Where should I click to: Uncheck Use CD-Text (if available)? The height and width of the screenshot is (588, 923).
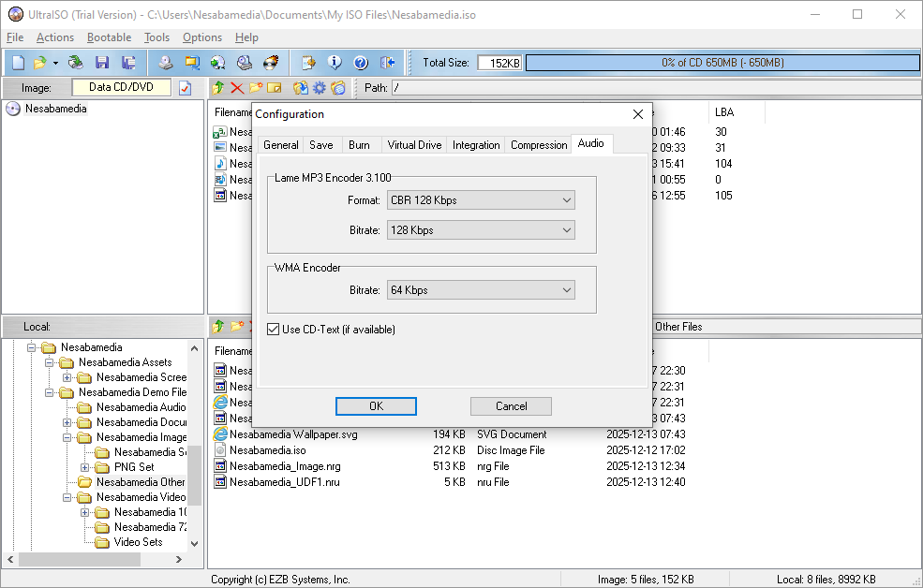pyautogui.click(x=274, y=330)
